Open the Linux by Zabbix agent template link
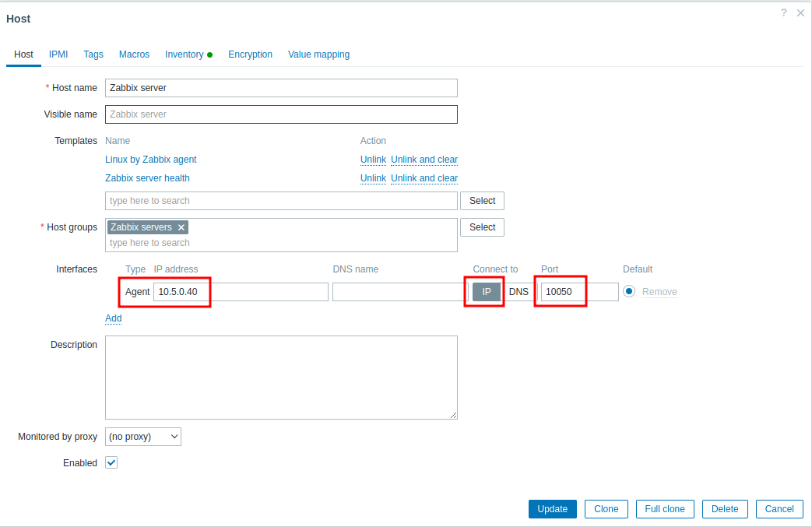Screen dimensions: 812x527 click(x=151, y=160)
